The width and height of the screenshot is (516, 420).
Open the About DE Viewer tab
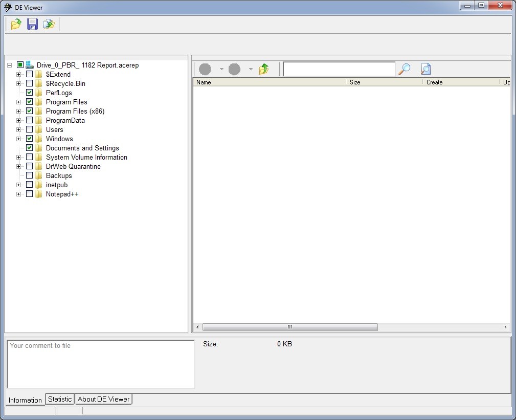[104, 399]
